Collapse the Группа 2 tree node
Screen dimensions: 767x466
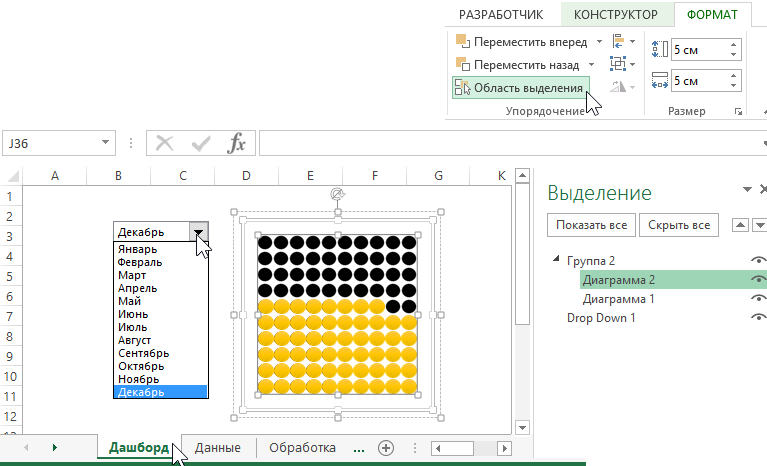coord(556,260)
